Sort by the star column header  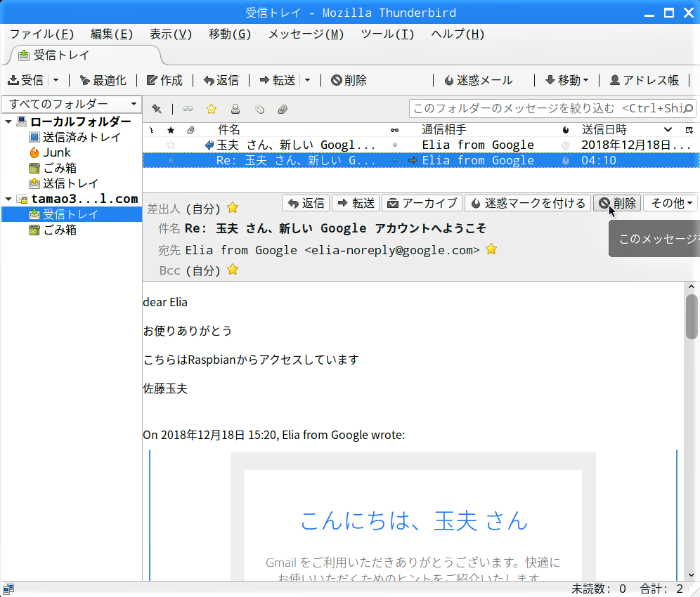click(171, 130)
